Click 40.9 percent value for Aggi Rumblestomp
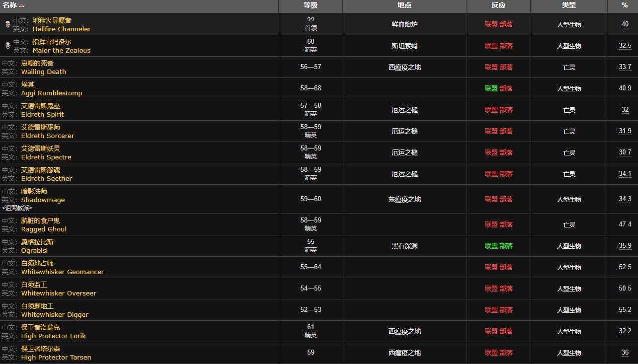Viewport: 638px width, 364px height. click(x=625, y=88)
